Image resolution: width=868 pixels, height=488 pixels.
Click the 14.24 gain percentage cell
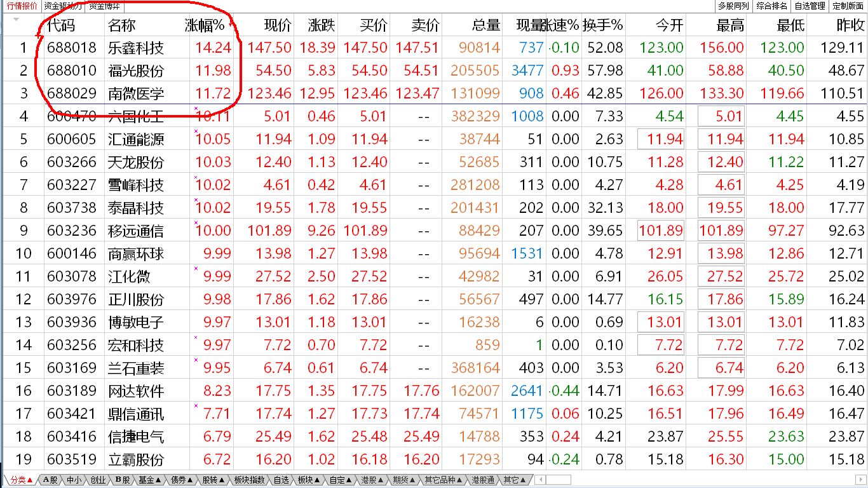click(x=213, y=48)
